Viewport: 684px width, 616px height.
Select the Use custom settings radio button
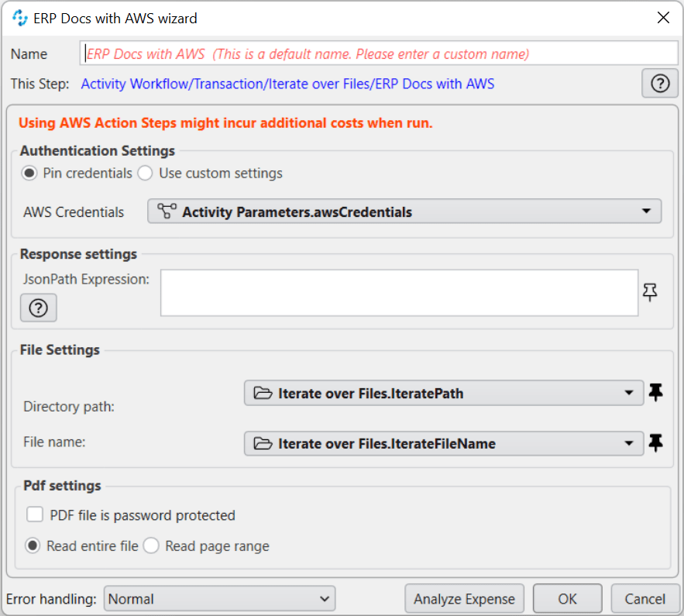[145, 173]
